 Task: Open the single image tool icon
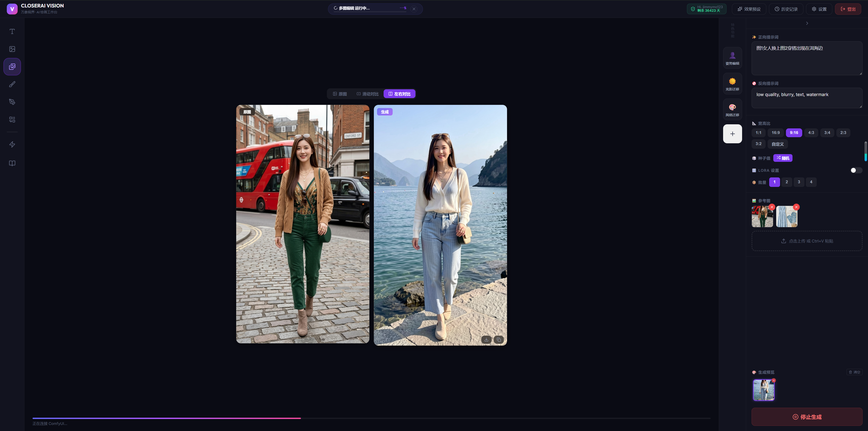12,49
